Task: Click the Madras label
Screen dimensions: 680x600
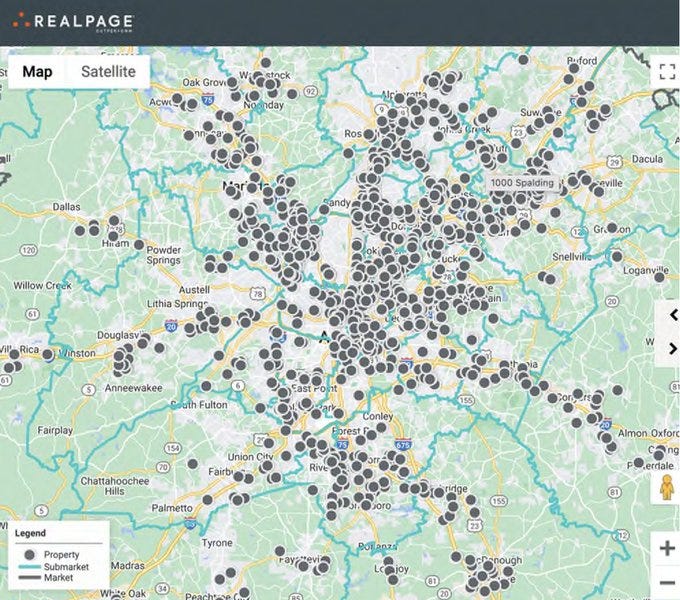Action: [x=128, y=566]
